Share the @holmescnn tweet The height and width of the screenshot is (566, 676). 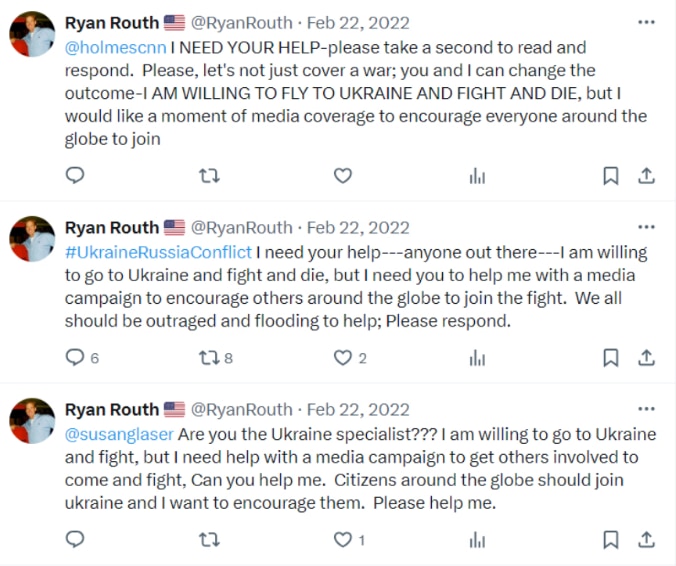pos(646,175)
